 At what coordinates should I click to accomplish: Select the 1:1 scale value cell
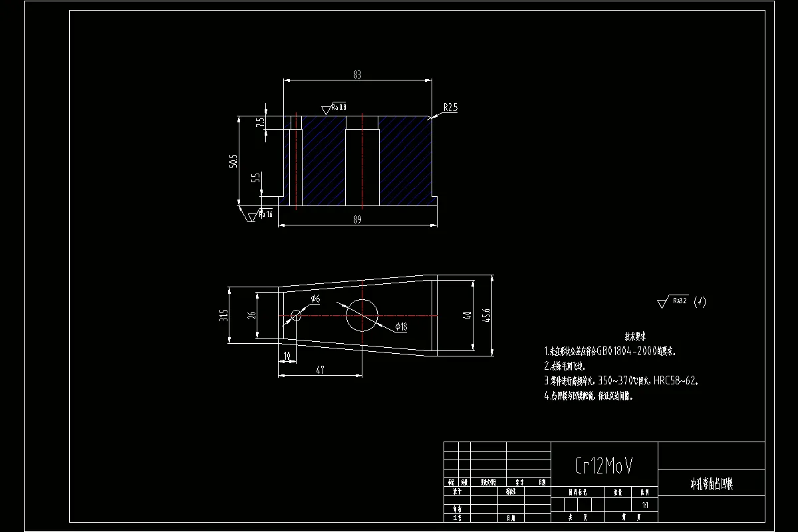[x=644, y=506]
